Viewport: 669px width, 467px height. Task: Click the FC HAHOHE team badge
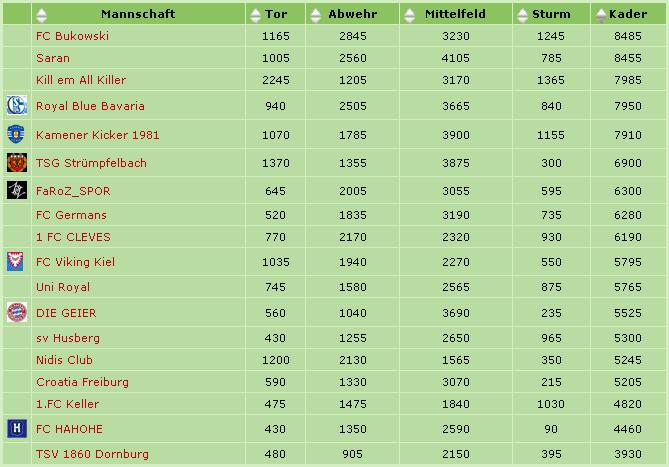pos(15,429)
